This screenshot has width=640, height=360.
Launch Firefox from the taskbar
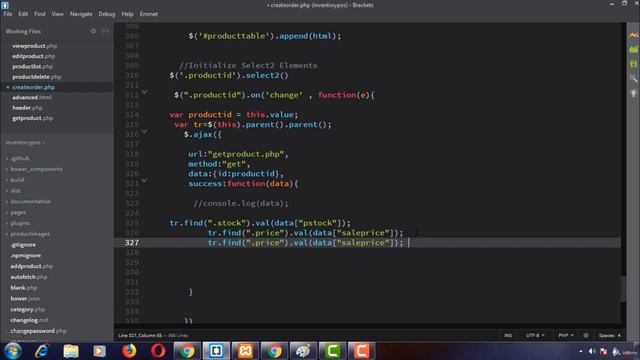coord(129,351)
